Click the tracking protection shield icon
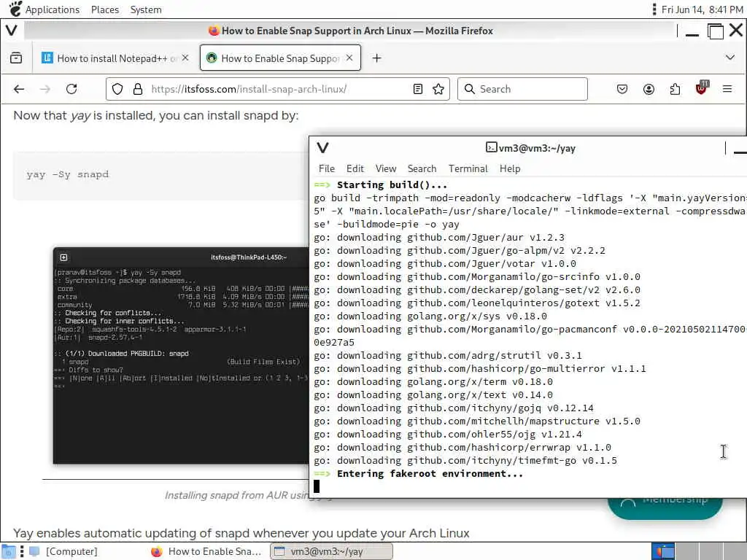 pyautogui.click(x=117, y=89)
